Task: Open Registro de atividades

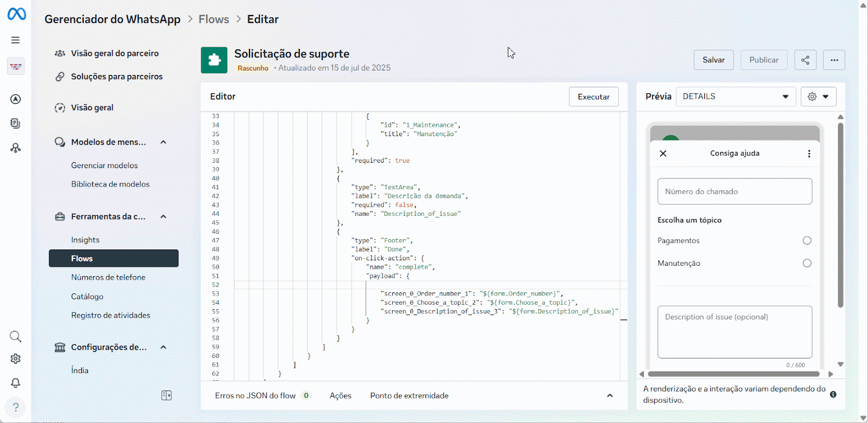Action: 111,315
